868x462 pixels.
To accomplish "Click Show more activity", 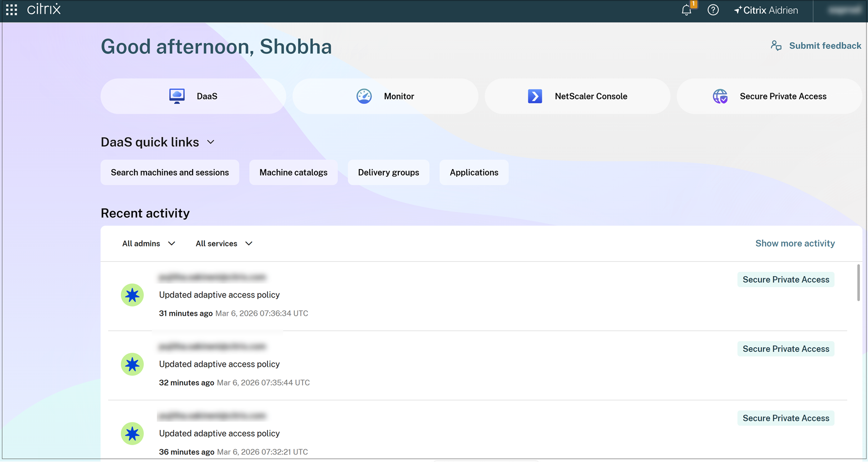I will (795, 243).
